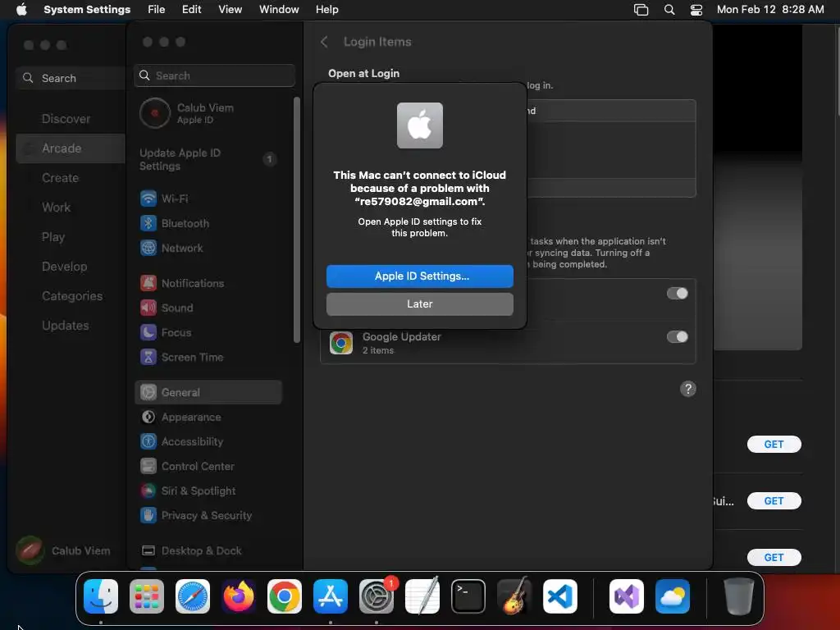Launch Visual Studio purple dock icon
Image resolution: width=840 pixels, height=630 pixels.
tap(627, 596)
